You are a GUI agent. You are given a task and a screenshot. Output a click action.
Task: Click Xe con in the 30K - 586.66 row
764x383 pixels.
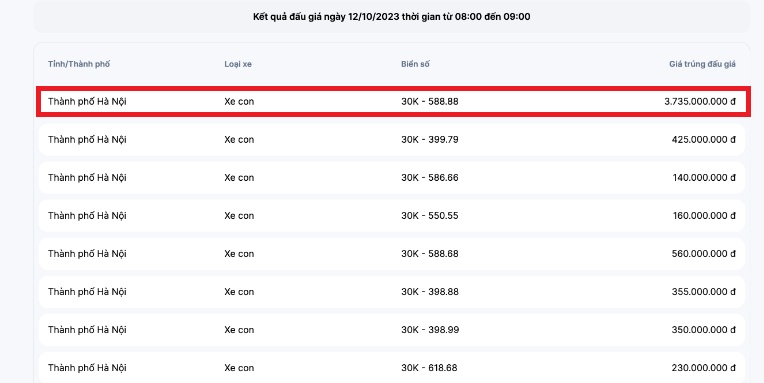pyautogui.click(x=239, y=178)
